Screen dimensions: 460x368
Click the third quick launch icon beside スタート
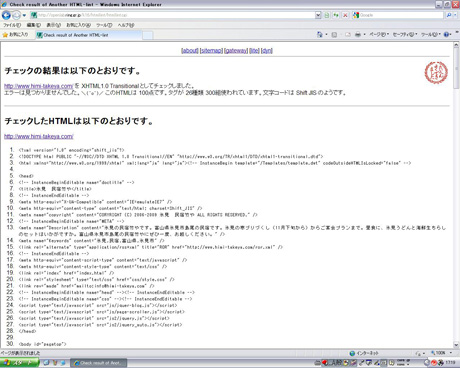click(x=63, y=363)
